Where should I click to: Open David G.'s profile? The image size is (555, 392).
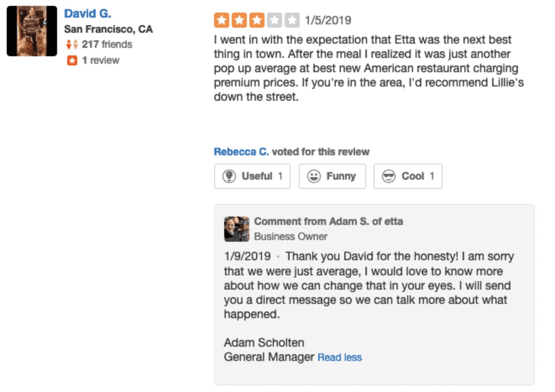pos(87,13)
